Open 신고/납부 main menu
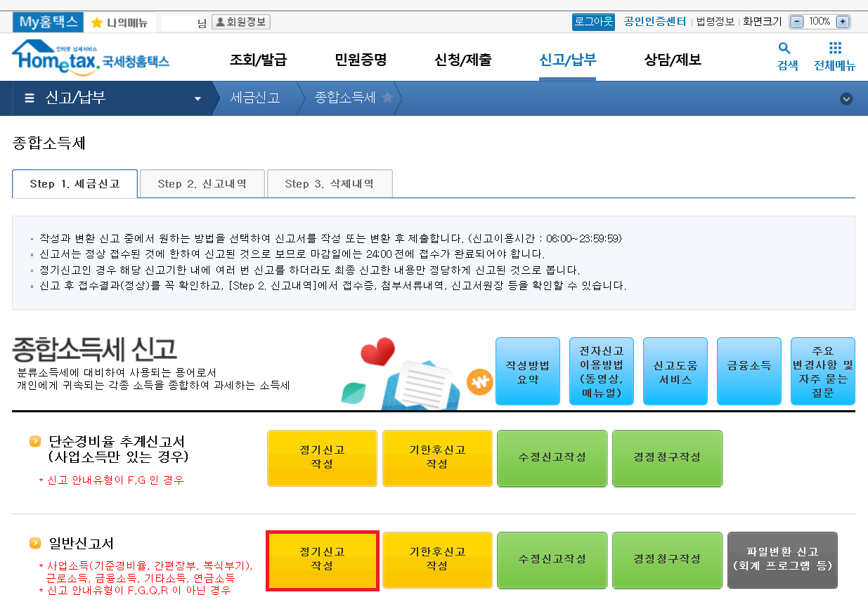 [x=568, y=60]
